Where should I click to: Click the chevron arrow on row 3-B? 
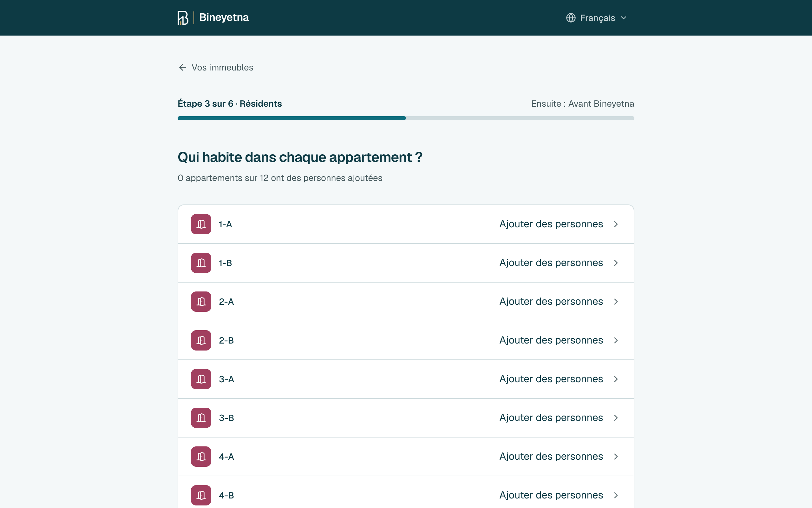pos(616,418)
